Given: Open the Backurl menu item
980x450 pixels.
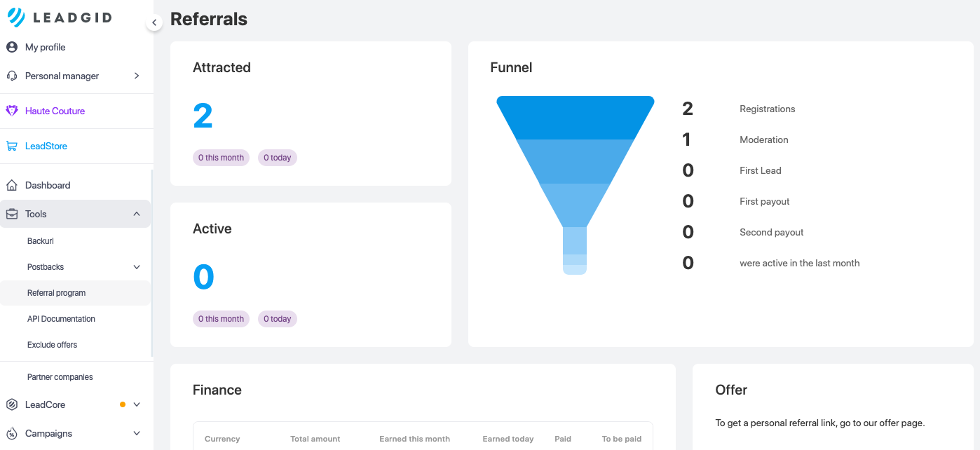Looking at the screenshot, I should (41, 241).
